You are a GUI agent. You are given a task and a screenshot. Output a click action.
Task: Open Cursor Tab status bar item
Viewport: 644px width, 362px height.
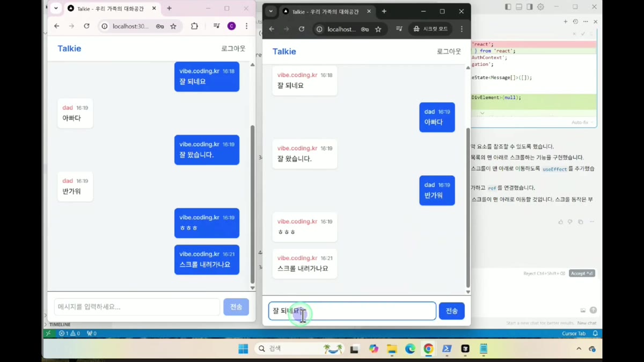click(x=574, y=334)
